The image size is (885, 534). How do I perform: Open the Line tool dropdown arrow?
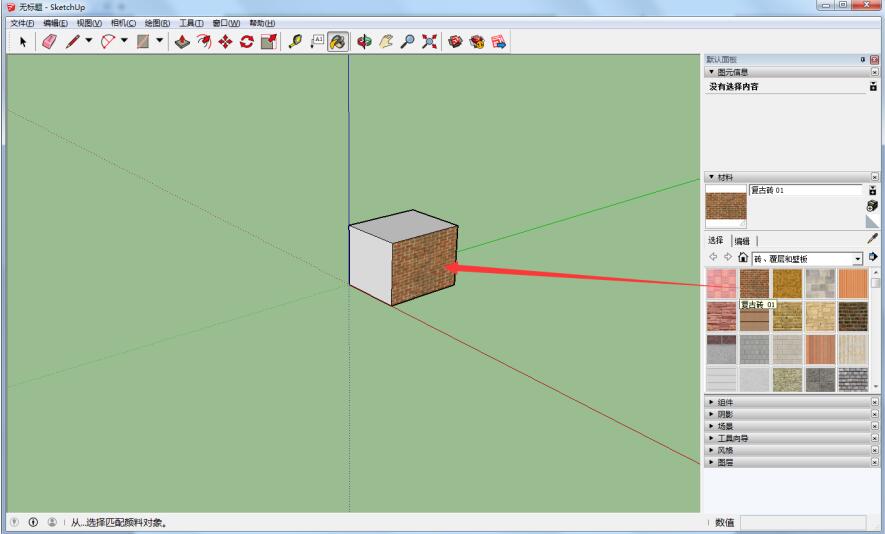pyautogui.click(x=88, y=41)
